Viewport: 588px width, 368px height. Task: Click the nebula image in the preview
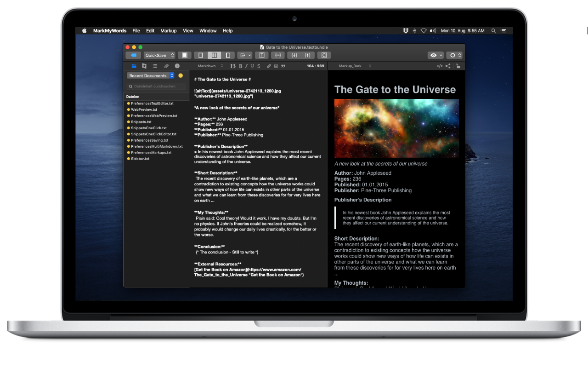coord(396,128)
